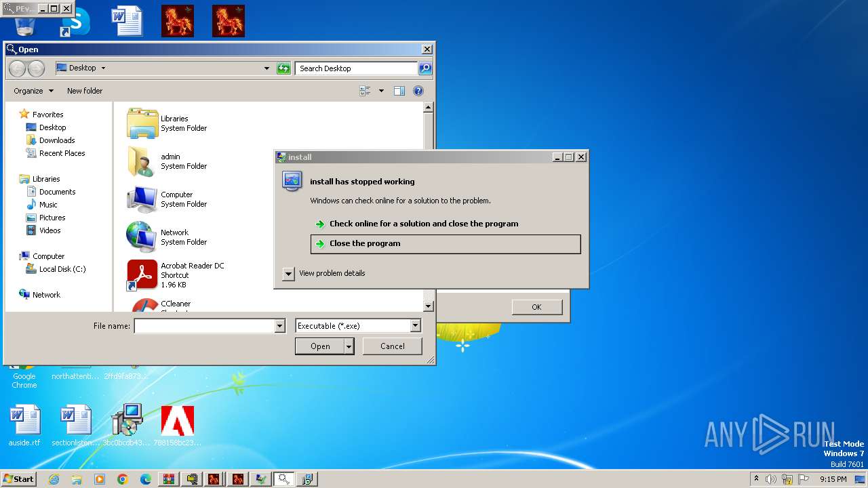Open the Executable (*.exe) file type dropdown

(x=416, y=326)
